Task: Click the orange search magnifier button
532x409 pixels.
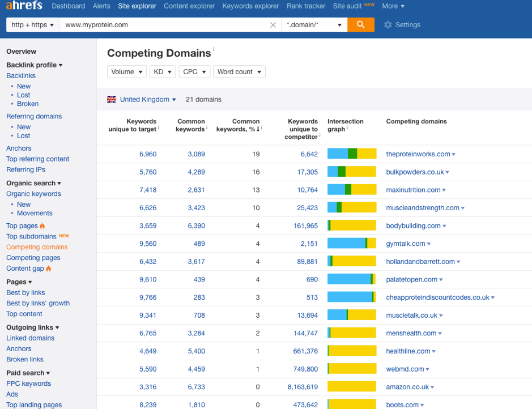Action: pyautogui.click(x=361, y=25)
